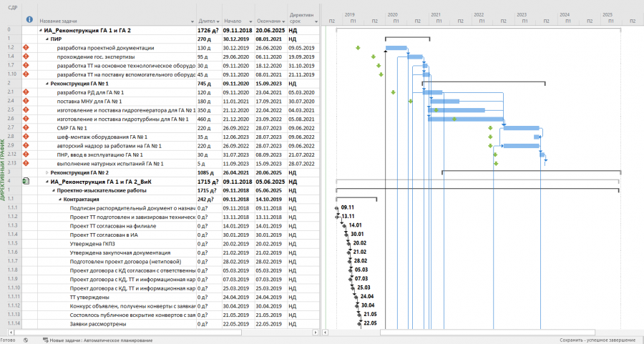Select the разработка проектной документации Gantt bar
Viewport: 644px width, 344px height.
click(396, 48)
